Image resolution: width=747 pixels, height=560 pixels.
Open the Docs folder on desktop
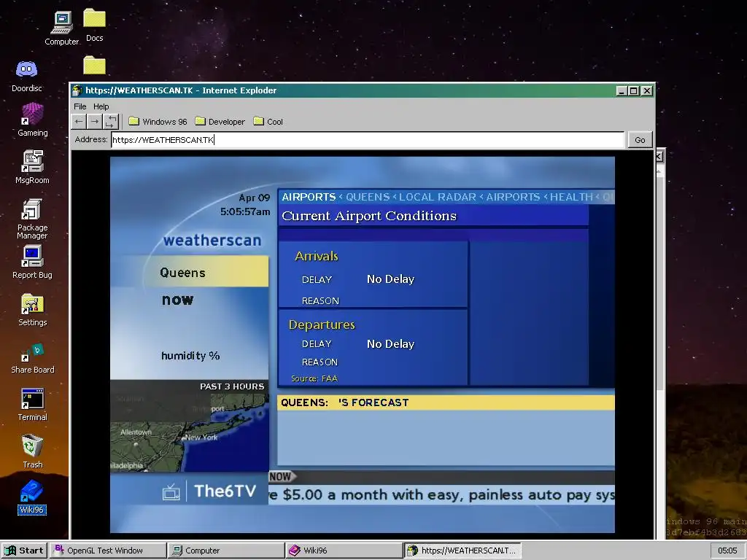click(x=94, y=26)
